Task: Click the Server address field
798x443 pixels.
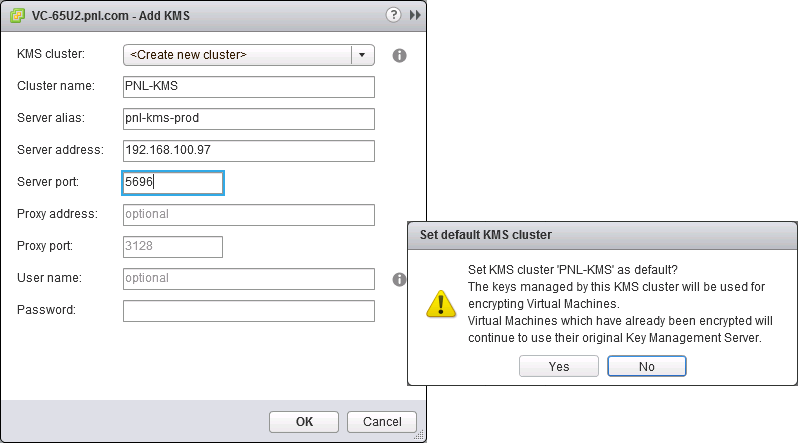Action: point(249,151)
